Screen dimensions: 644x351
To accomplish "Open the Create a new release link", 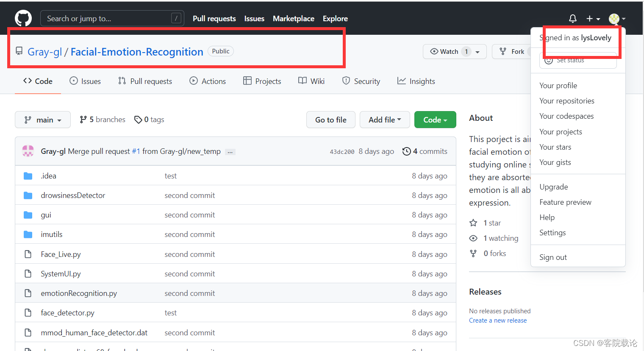I will (498, 320).
